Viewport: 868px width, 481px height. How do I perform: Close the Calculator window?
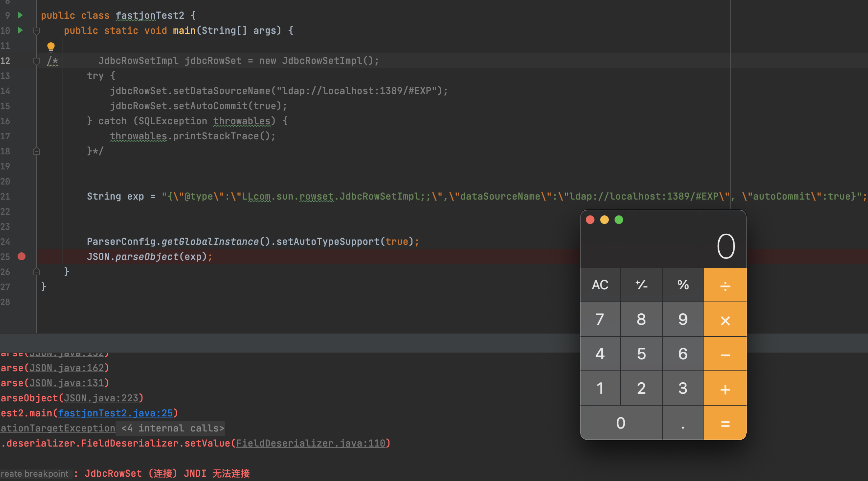[x=590, y=220]
